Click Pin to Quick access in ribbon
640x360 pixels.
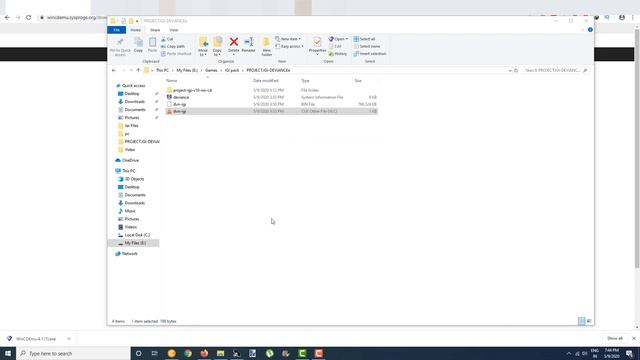click(120, 47)
